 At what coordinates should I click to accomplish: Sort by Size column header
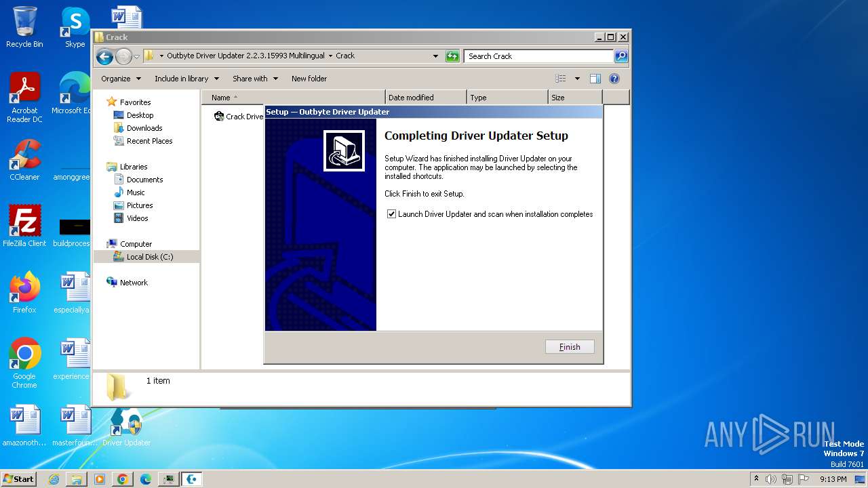575,98
